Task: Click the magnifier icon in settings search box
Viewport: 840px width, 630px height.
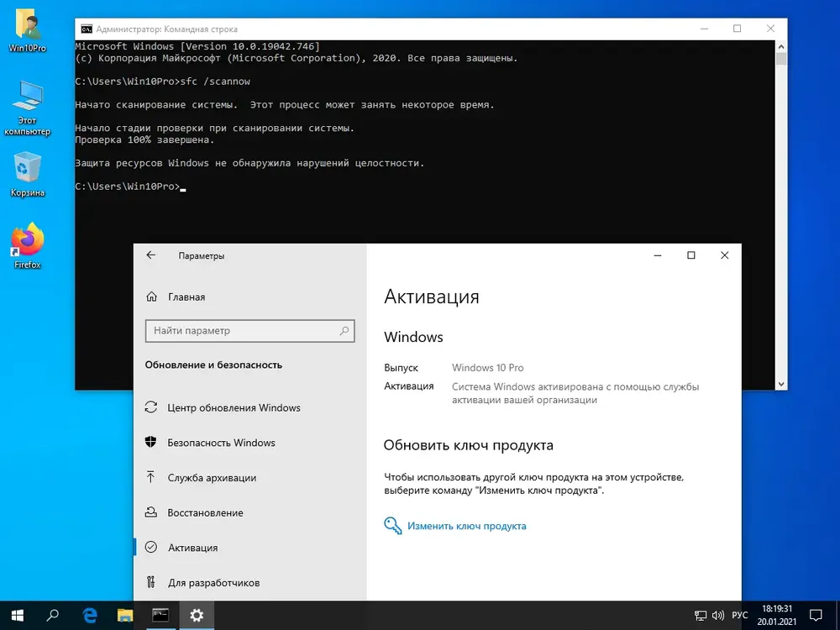Action: pyautogui.click(x=344, y=331)
